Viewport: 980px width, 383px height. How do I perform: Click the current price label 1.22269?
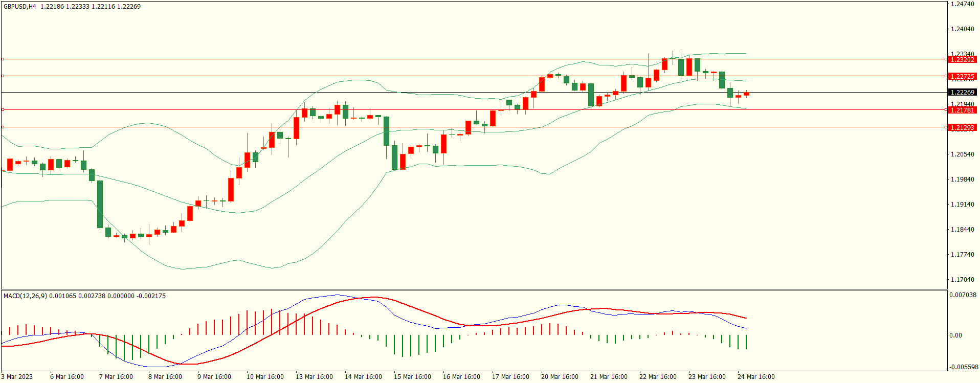click(962, 93)
